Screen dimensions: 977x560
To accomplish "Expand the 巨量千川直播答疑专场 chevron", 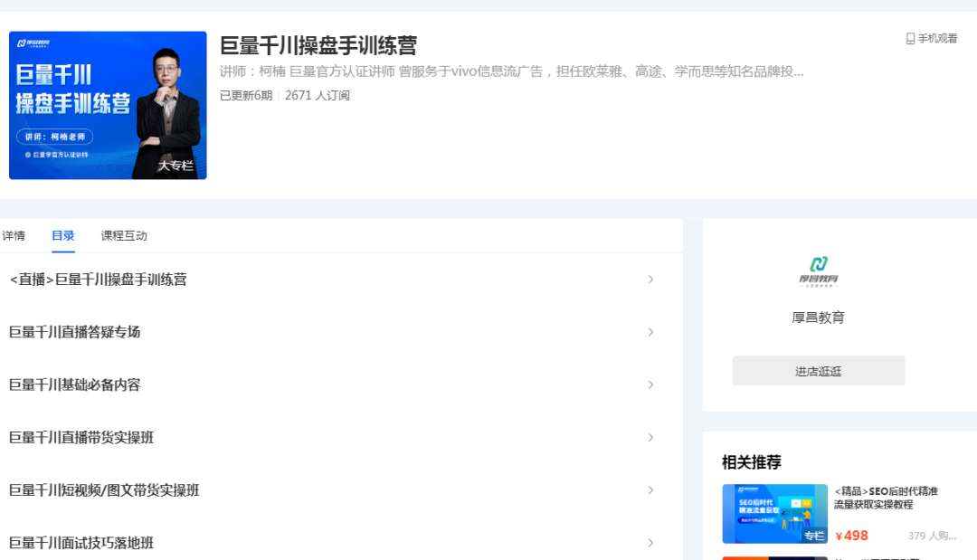I will coord(650,332).
